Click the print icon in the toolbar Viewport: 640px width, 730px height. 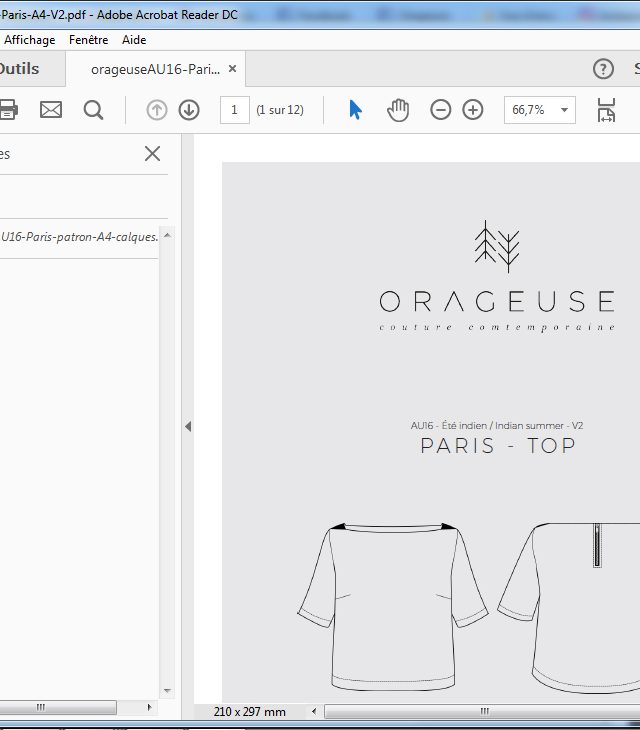tap(8, 110)
